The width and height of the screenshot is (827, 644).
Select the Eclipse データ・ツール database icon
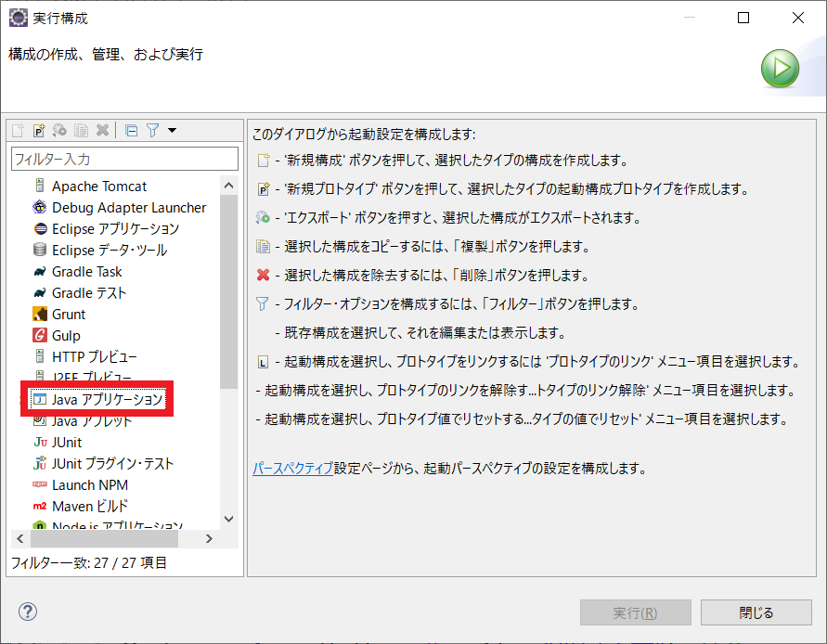(40, 250)
